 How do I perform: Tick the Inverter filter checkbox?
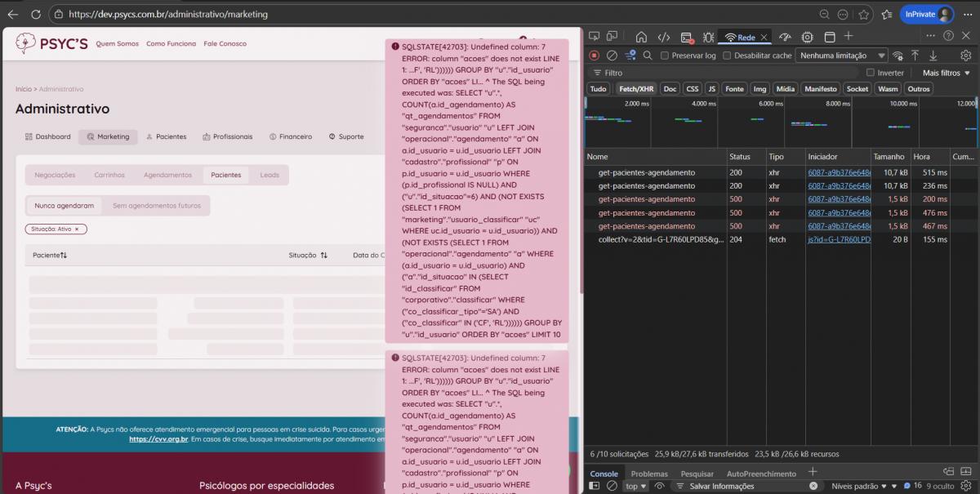[871, 73]
